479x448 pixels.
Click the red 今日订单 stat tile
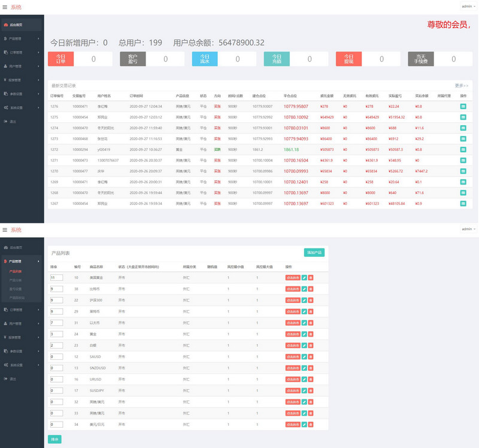click(x=61, y=59)
